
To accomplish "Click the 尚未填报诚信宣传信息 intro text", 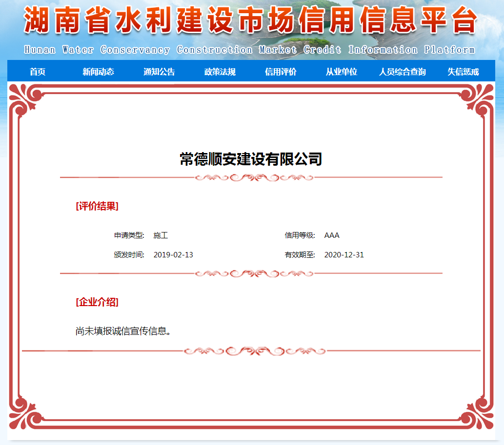I will tap(123, 331).
